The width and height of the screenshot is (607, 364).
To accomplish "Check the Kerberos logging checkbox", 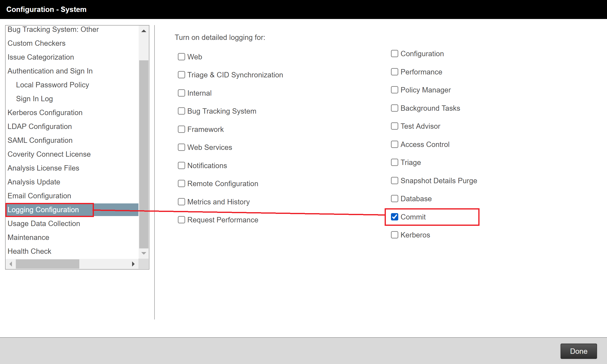I will [394, 235].
